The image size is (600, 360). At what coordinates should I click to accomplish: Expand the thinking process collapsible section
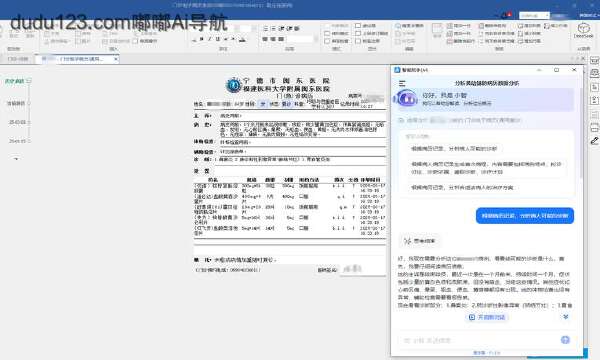point(420,241)
